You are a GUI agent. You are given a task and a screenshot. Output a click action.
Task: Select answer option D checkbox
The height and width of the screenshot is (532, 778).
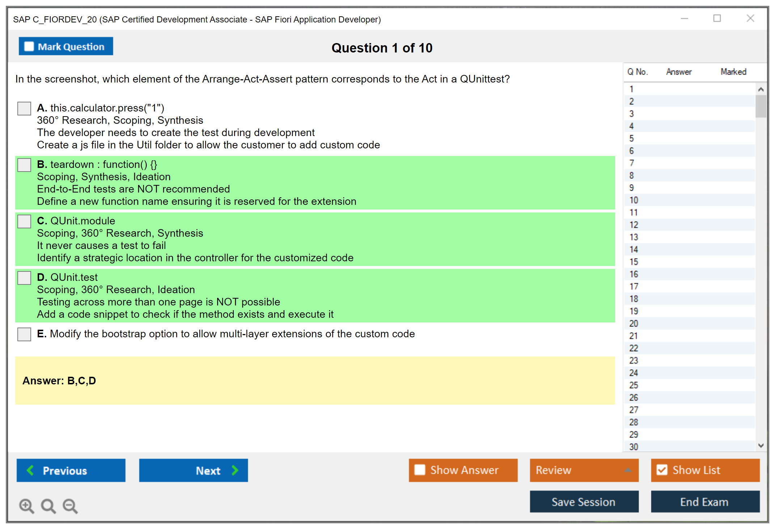pyautogui.click(x=24, y=278)
